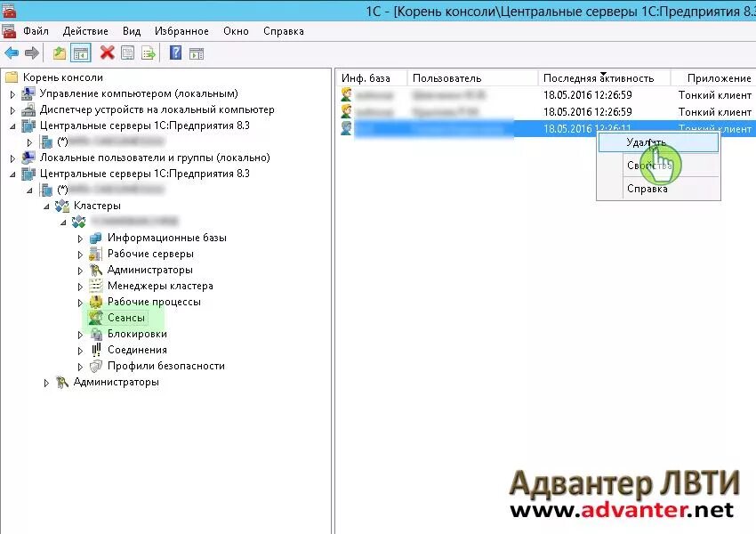Expand the Блокировки node

pyautogui.click(x=80, y=335)
